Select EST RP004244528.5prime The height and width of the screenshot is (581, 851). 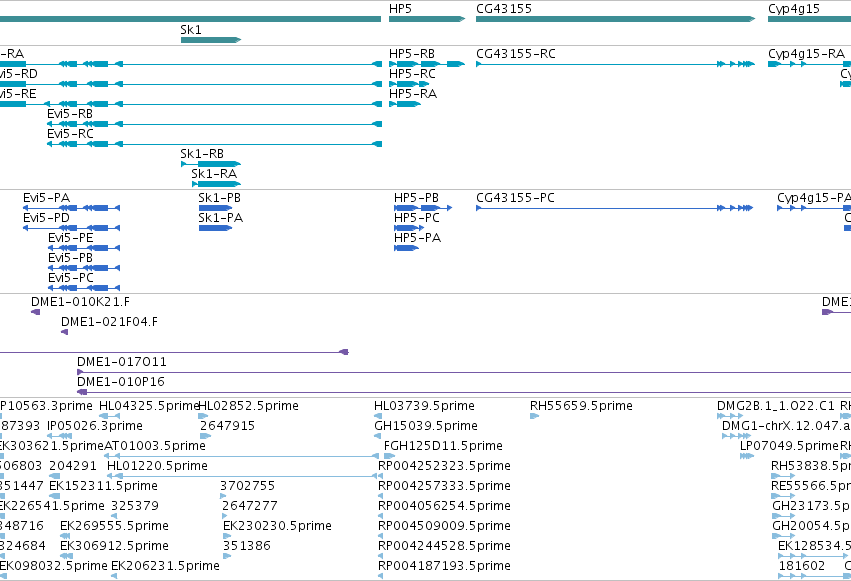coord(380,556)
